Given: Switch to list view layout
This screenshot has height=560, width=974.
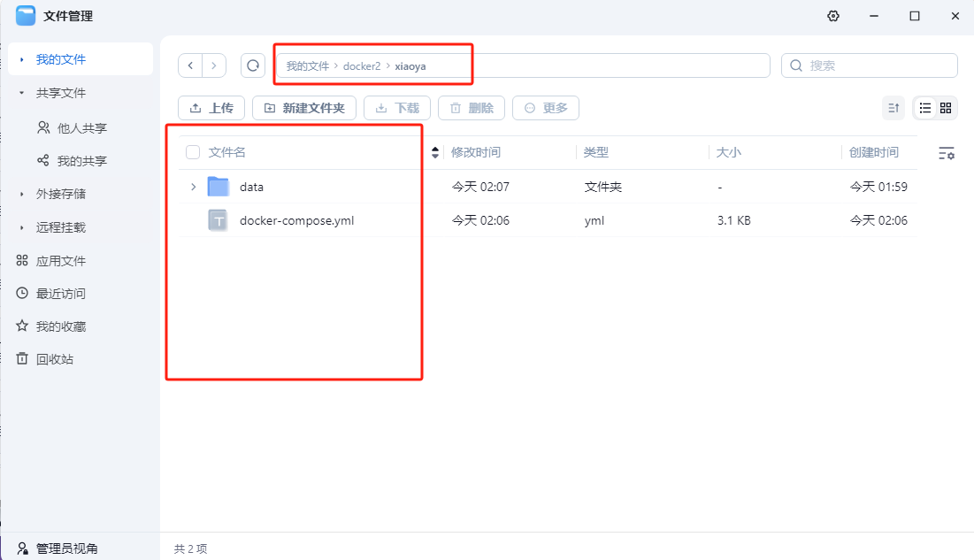Looking at the screenshot, I should (x=924, y=108).
